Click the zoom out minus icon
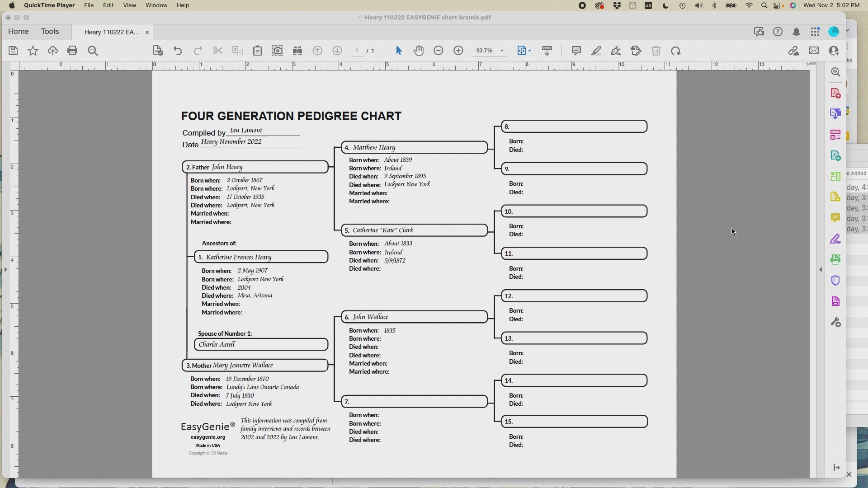Image resolution: width=868 pixels, height=488 pixels. [x=439, y=51]
